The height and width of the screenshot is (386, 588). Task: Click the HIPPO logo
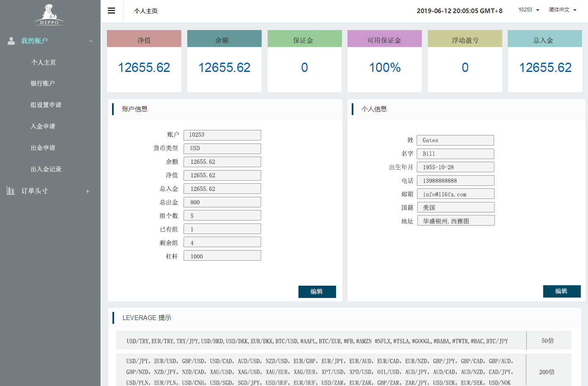(49, 15)
